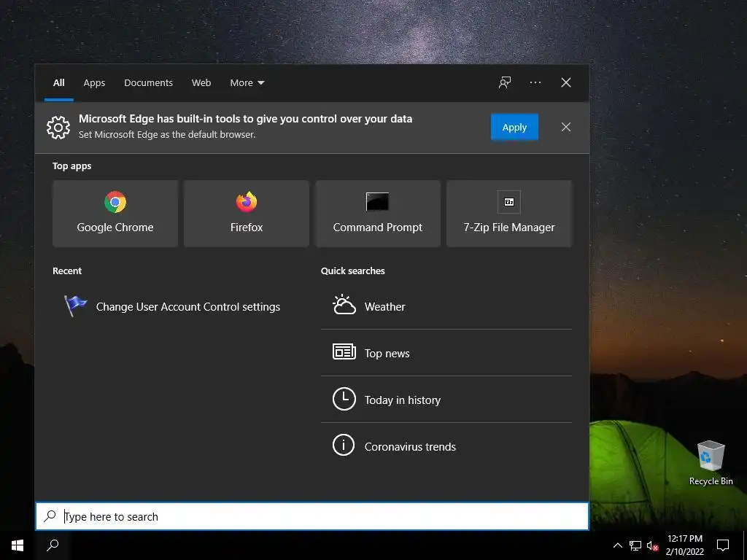Viewport: 747px width, 560px height.
Task: Dismiss the Microsoft Edge banner
Action: [565, 127]
